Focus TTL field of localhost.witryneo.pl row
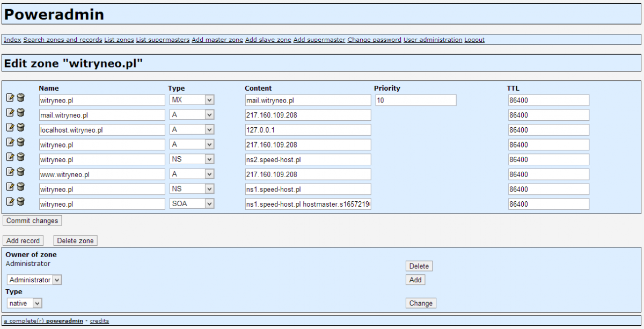Image resolution: width=644 pixels, height=329 pixels. click(548, 130)
